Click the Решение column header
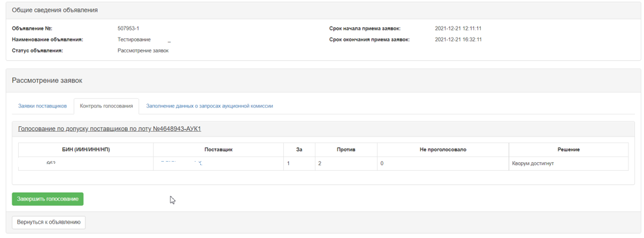Image resolution: width=644 pixels, height=238 pixels. point(569,150)
